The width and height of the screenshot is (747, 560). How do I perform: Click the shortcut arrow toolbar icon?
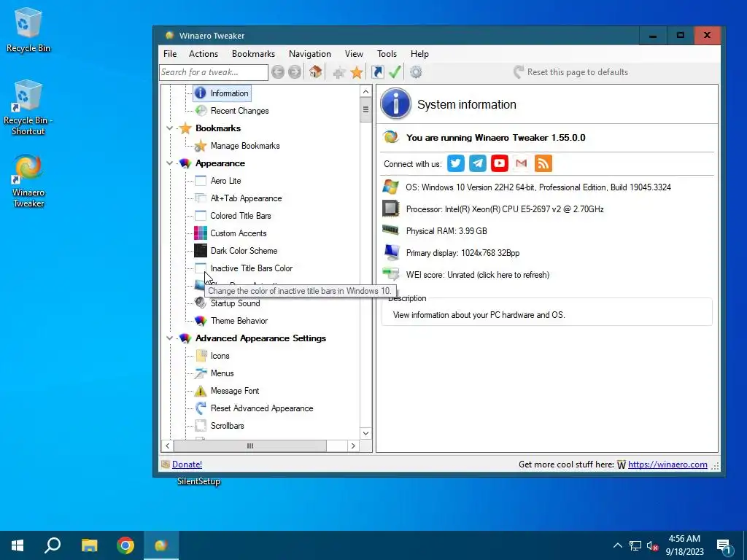coord(378,72)
